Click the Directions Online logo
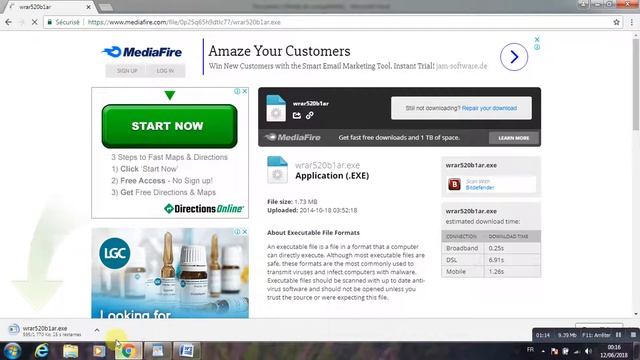The height and width of the screenshot is (360, 640). click(x=204, y=209)
